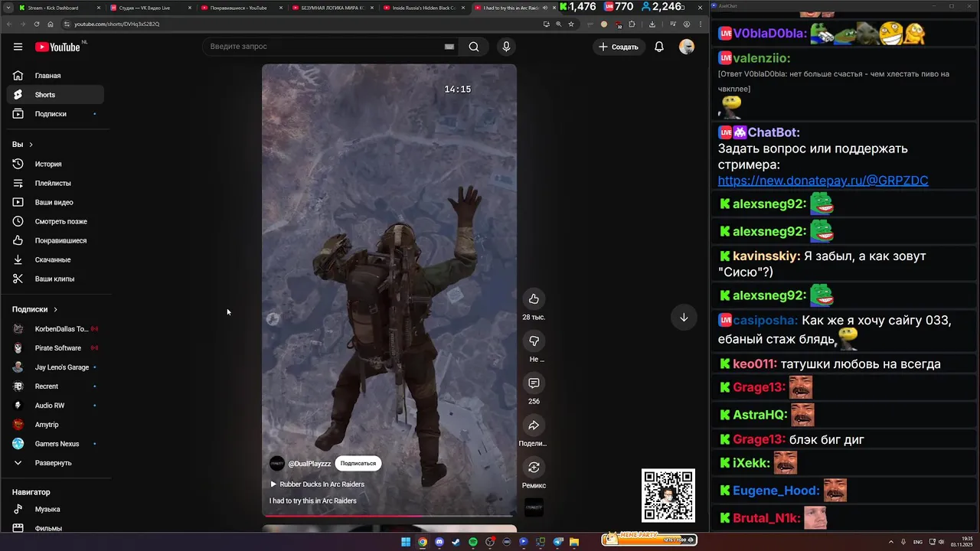Open File Explorer from the taskbar
This screenshot has width=980, height=551.
click(575, 542)
